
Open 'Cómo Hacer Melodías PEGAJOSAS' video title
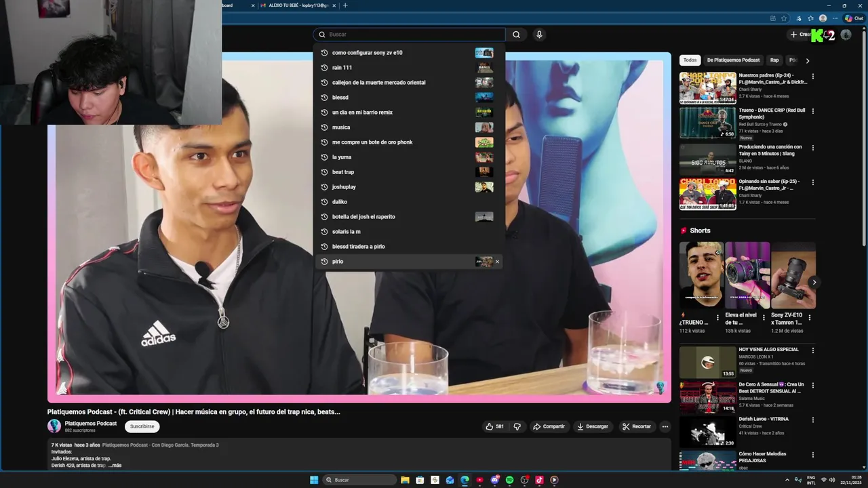click(x=762, y=457)
